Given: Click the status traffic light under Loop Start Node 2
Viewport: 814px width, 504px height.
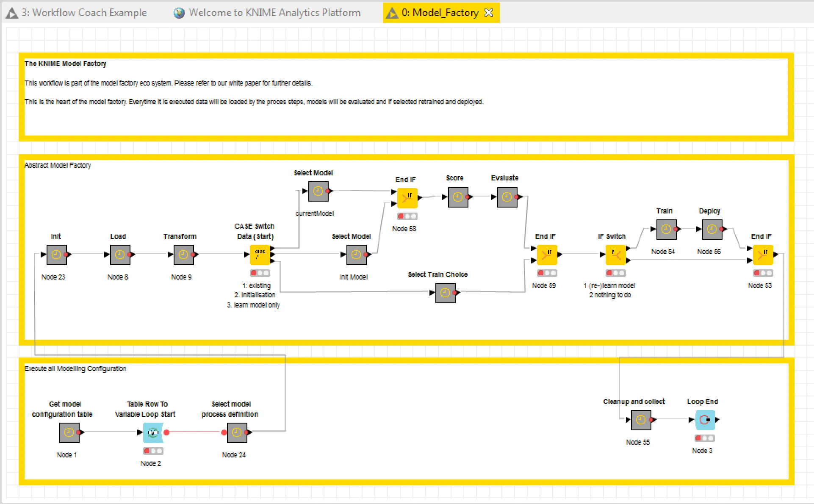Looking at the screenshot, I should click(x=153, y=451).
